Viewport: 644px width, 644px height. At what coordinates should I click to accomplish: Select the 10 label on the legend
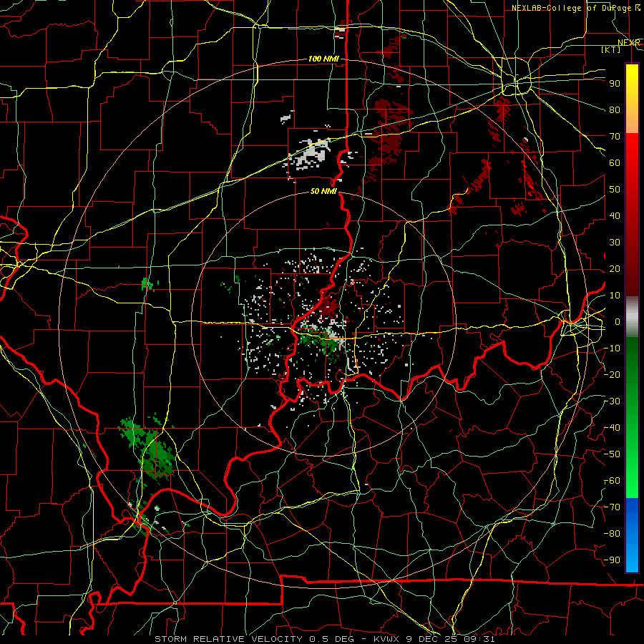[615, 296]
